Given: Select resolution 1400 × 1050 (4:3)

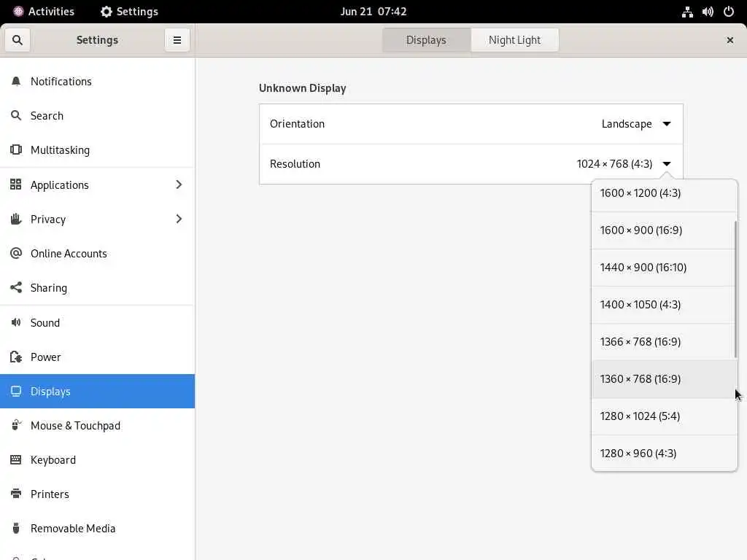Looking at the screenshot, I should 664,304.
